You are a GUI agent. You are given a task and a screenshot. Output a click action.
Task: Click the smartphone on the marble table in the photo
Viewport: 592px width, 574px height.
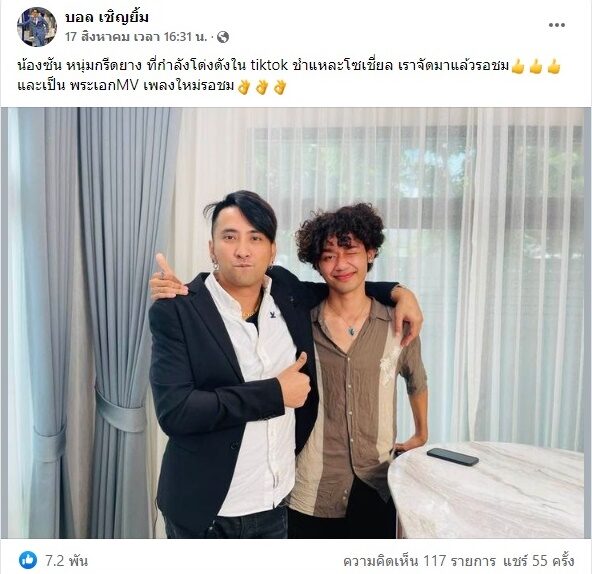coord(453,457)
